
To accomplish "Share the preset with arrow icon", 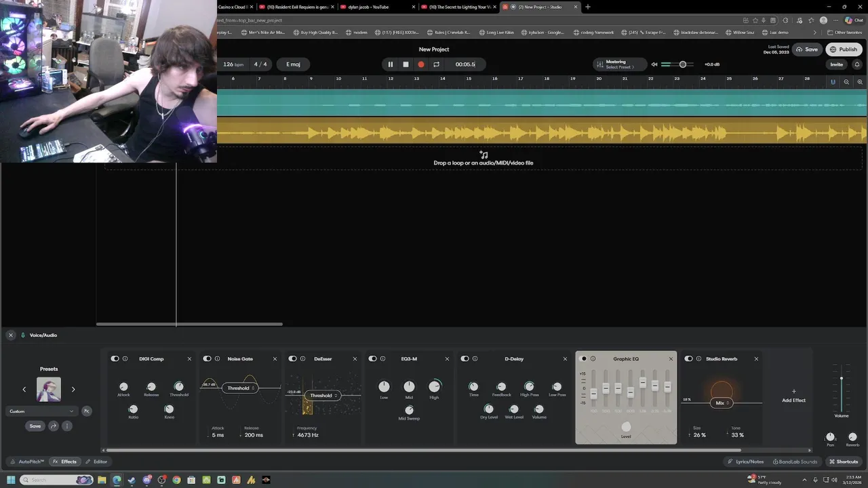I will 53,426.
